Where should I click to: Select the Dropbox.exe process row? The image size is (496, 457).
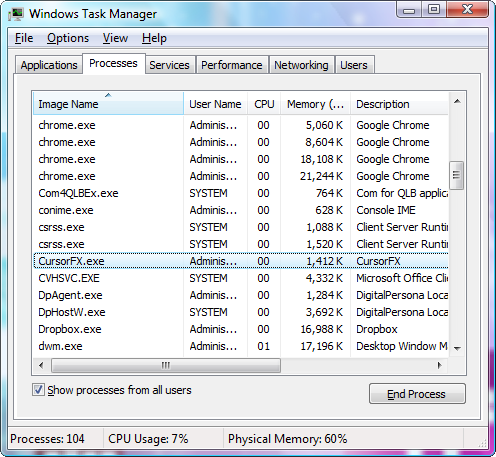click(x=241, y=329)
